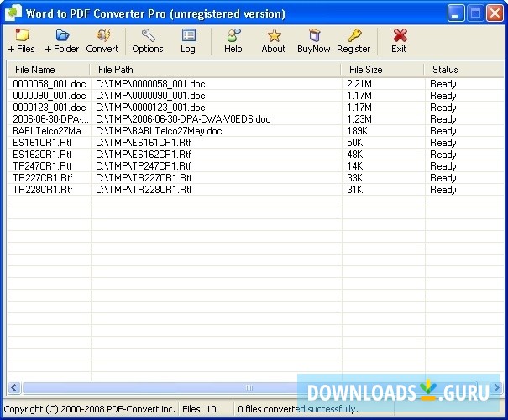Select the 2006-06-30-DPA-... file name

(50, 119)
